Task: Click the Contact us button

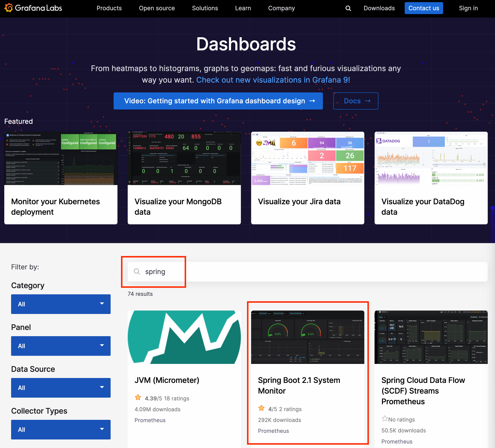Action: click(423, 8)
